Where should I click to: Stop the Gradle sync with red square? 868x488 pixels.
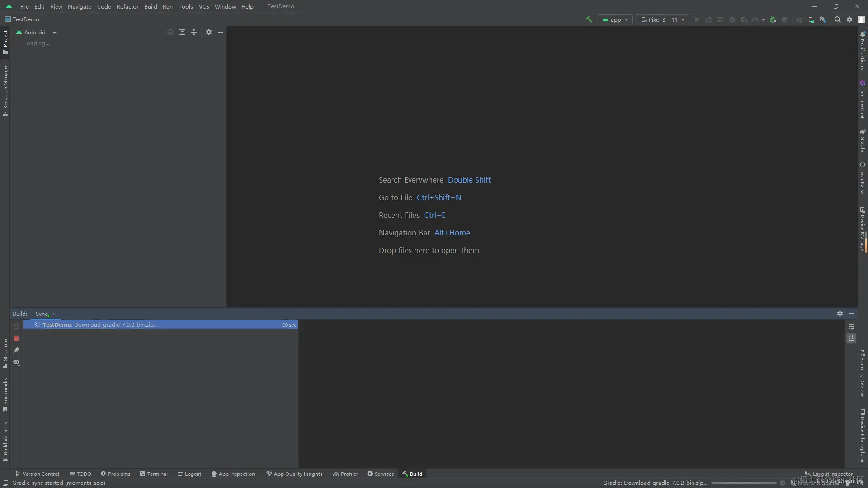(x=16, y=338)
